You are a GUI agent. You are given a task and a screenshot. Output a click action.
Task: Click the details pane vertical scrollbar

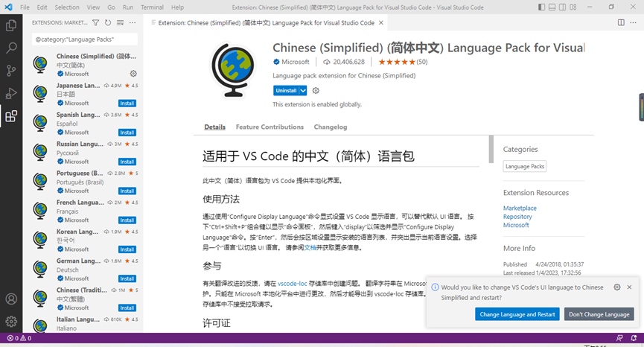click(491, 149)
